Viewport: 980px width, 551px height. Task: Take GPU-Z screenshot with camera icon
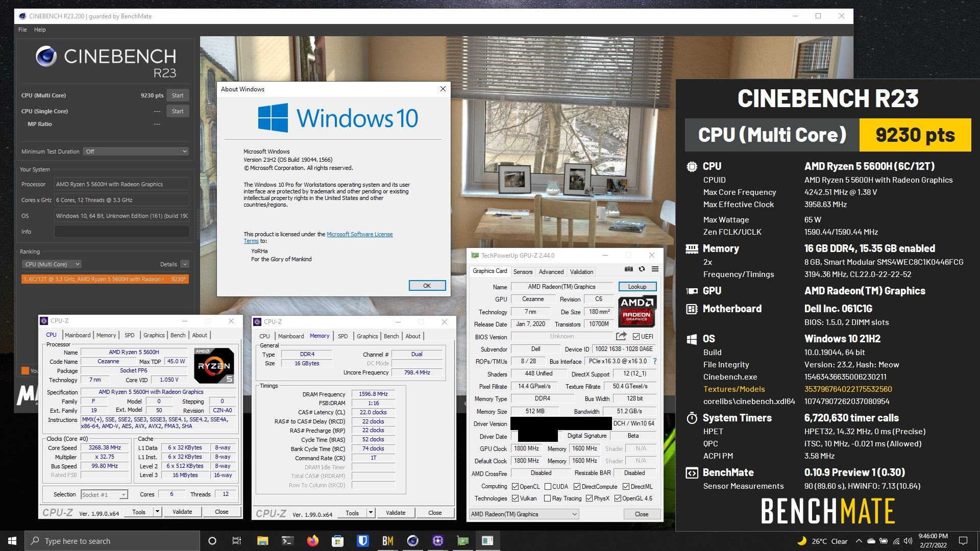click(628, 269)
